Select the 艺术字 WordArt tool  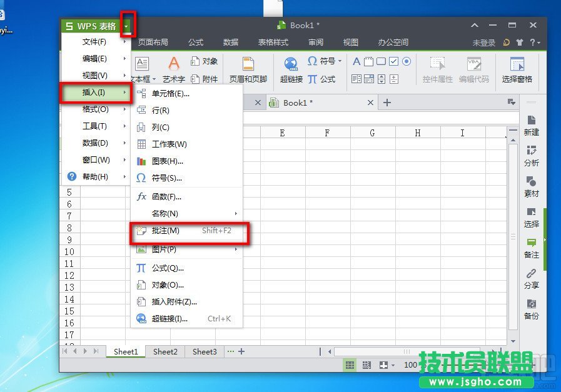tap(173, 69)
